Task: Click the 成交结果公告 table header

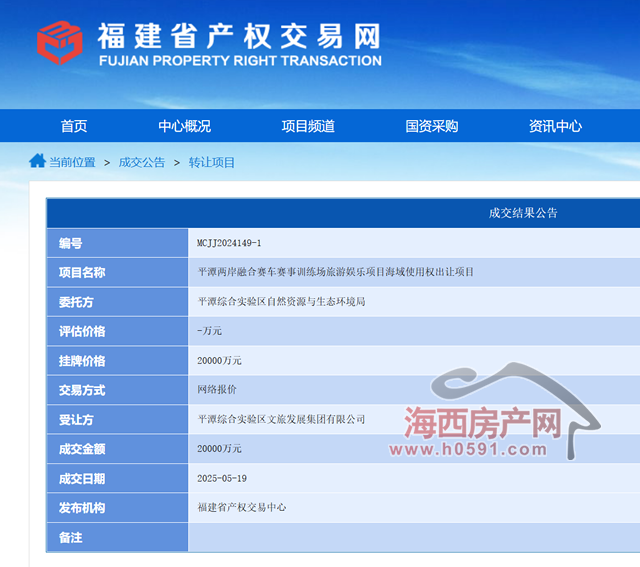Action: (523, 213)
